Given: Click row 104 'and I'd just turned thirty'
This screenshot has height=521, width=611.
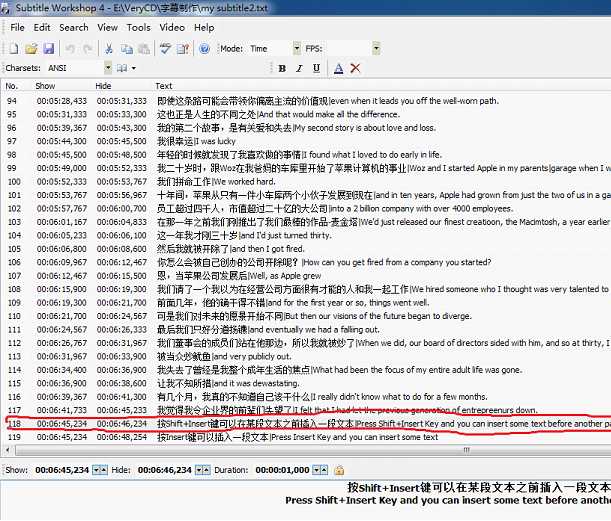Looking at the screenshot, I should [x=307, y=235].
